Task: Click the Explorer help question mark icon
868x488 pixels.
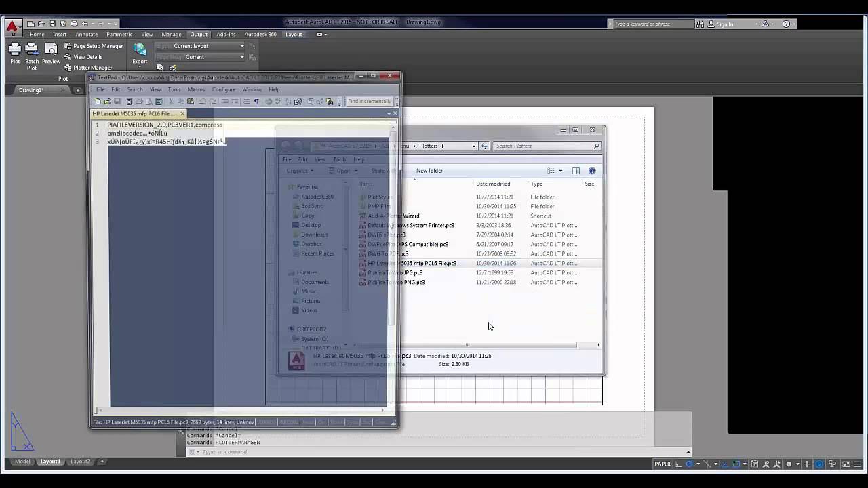Action: coord(592,171)
